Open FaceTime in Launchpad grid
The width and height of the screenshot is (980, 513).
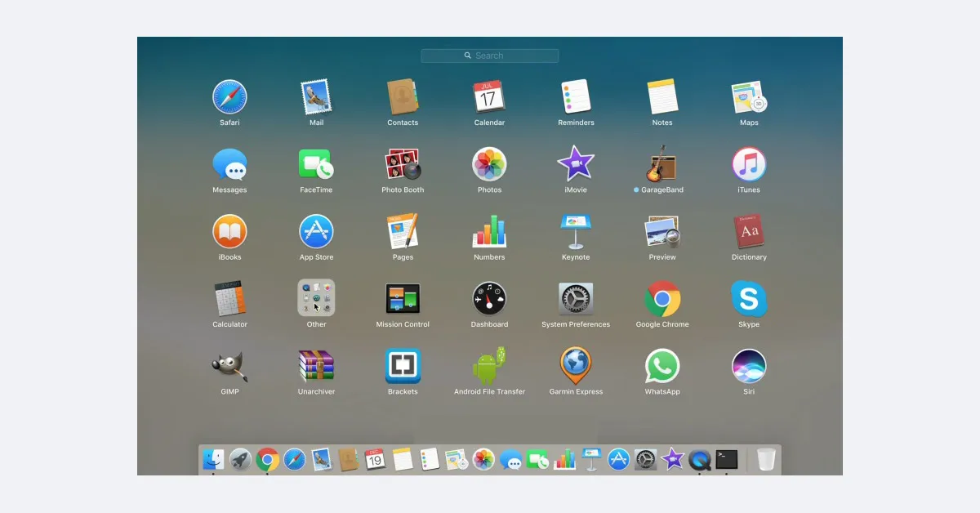click(x=316, y=164)
